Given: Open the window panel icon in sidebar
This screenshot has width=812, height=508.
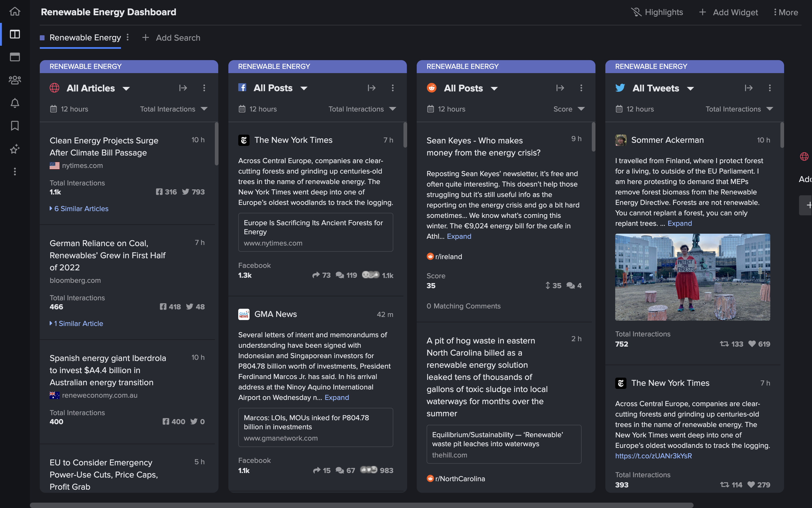Looking at the screenshot, I should [15, 57].
